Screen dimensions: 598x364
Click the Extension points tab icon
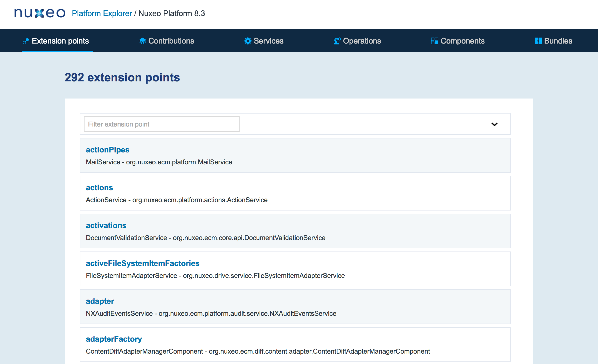pos(26,41)
